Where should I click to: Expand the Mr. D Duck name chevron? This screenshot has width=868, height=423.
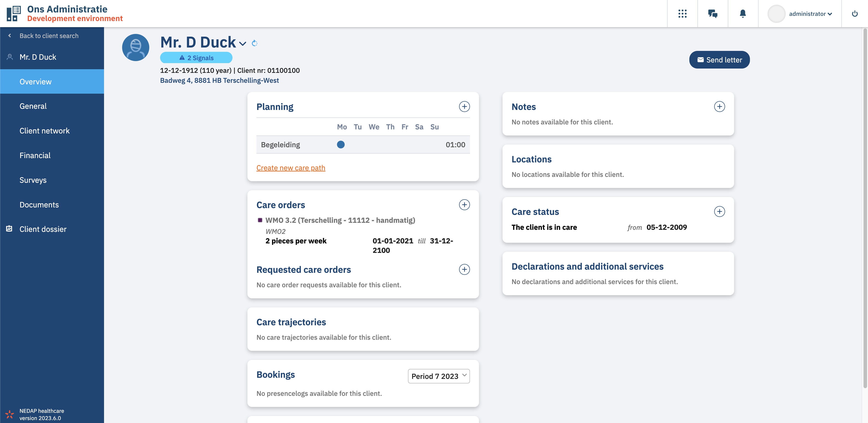point(243,43)
